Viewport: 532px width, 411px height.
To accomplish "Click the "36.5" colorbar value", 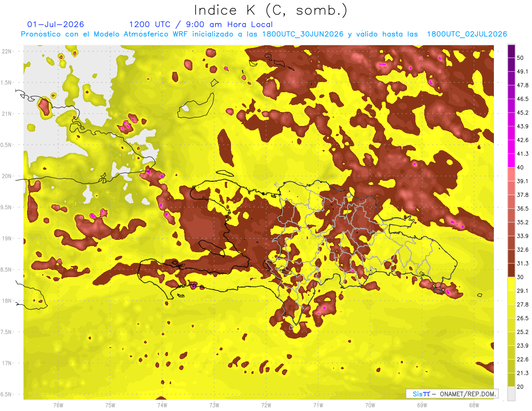I will click(x=523, y=208).
